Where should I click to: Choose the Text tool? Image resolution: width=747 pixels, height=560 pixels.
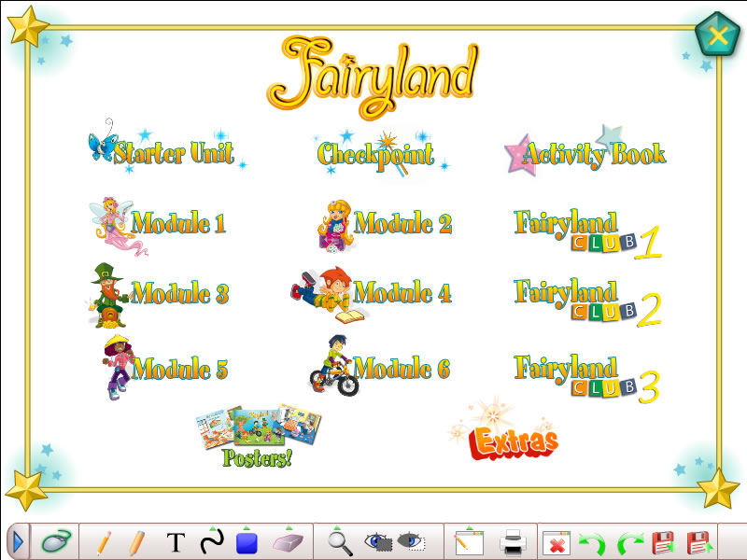[176, 542]
